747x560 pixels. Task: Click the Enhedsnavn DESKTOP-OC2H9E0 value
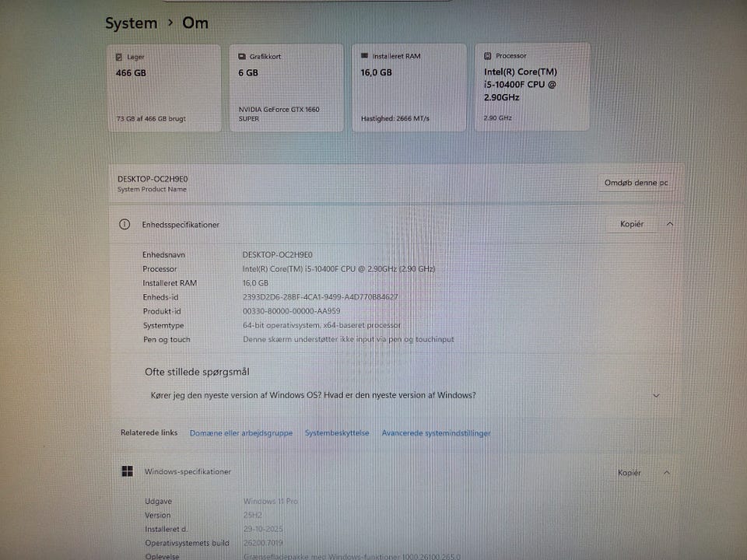(277, 255)
